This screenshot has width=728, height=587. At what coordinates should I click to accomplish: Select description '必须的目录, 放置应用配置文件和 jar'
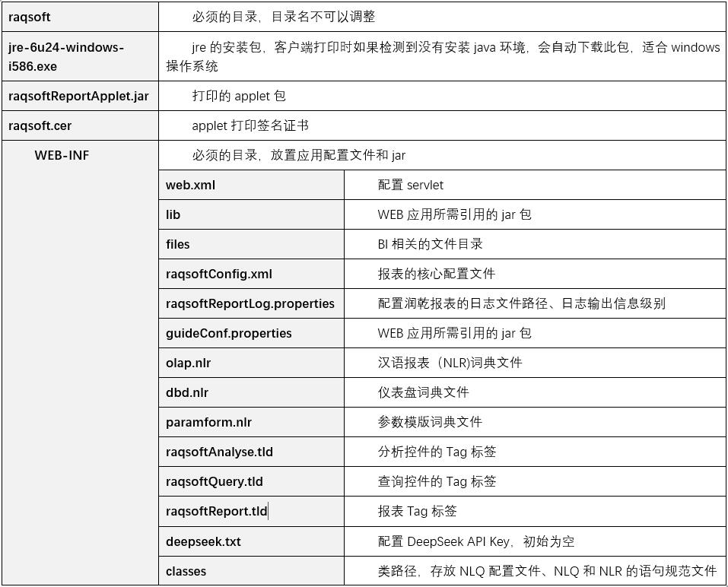298,155
